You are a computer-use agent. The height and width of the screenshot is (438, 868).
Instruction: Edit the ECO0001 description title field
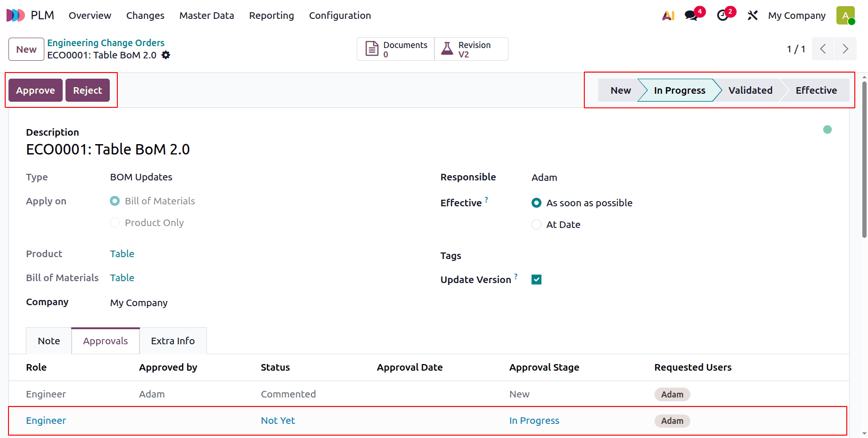pyautogui.click(x=108, y=149)
